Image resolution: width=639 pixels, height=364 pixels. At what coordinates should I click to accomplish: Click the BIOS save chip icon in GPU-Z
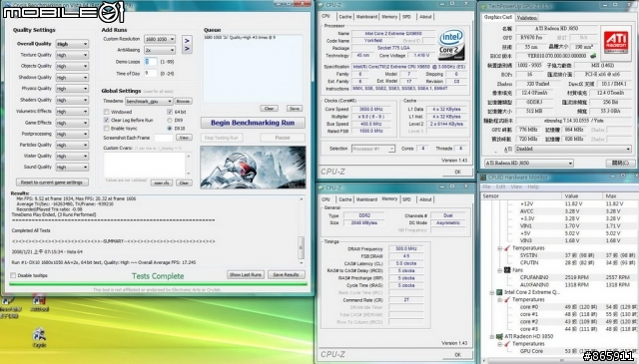point(592,56)
